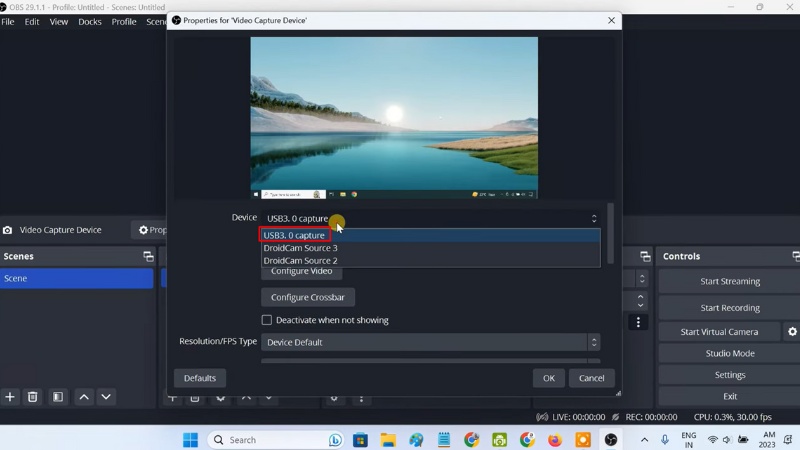Screen dimensions: 800x450
Task: Click Resolution/FPS Type dropdown arrows
Action: [594, 342]
